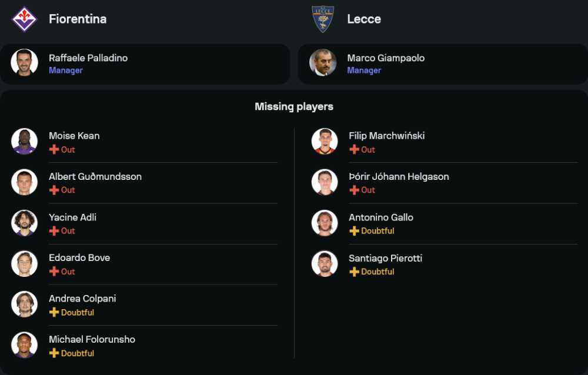Click Santiago Pierotti's avatar photo

[x=325, y=264]
